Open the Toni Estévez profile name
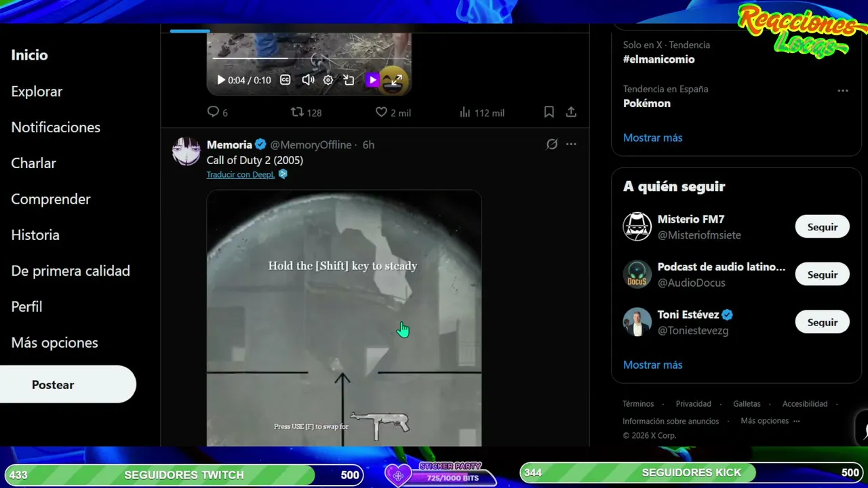Viewport: 868px width, 488px height. tap(688, 314)
